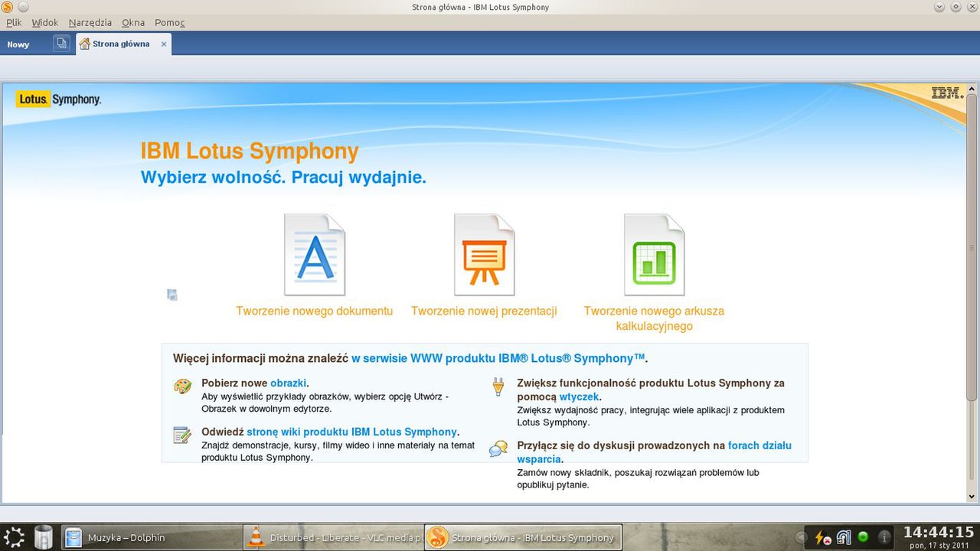The image size is (980, 551).
Task: Click the Lotus Symphony logo
Action: click(x=59, y=99)
